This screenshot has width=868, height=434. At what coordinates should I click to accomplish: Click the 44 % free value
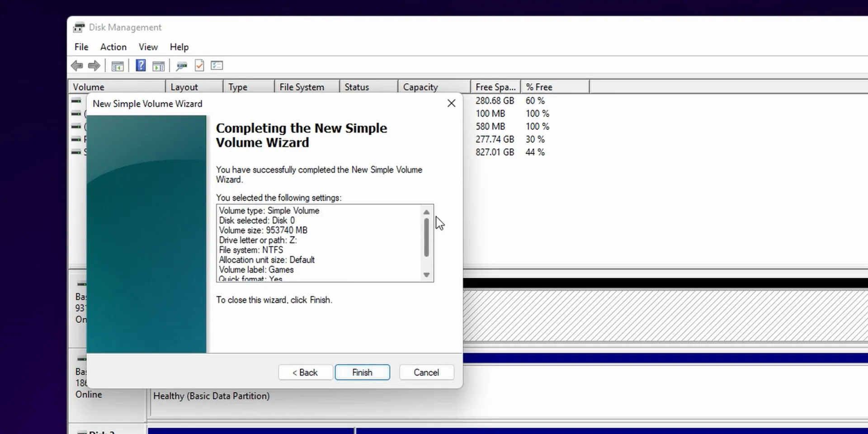click(x=535, y=152)
